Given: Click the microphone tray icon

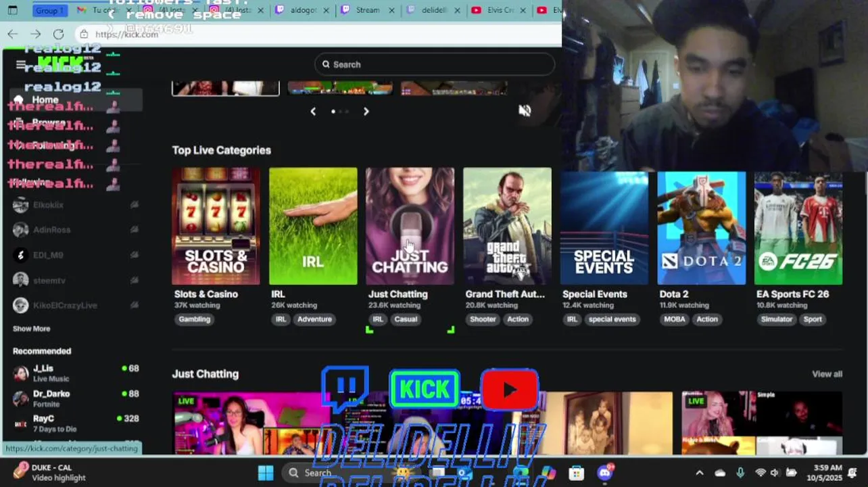Looking at the screenshot, I should 740,473.
